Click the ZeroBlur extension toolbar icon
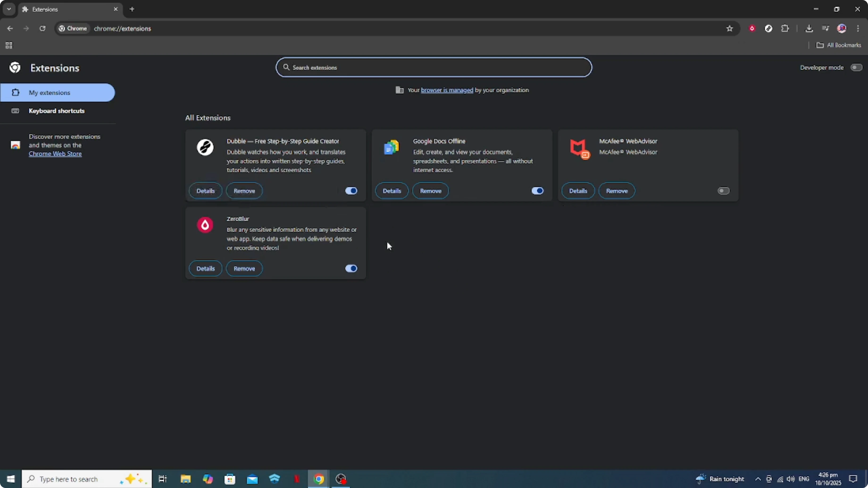 pyautogui.click(x=752, y=29)
